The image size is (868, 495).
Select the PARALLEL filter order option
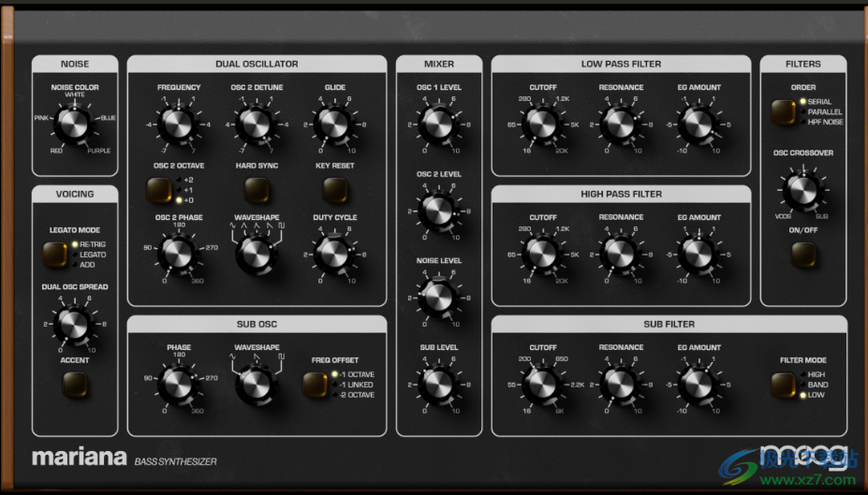point(821,111)
